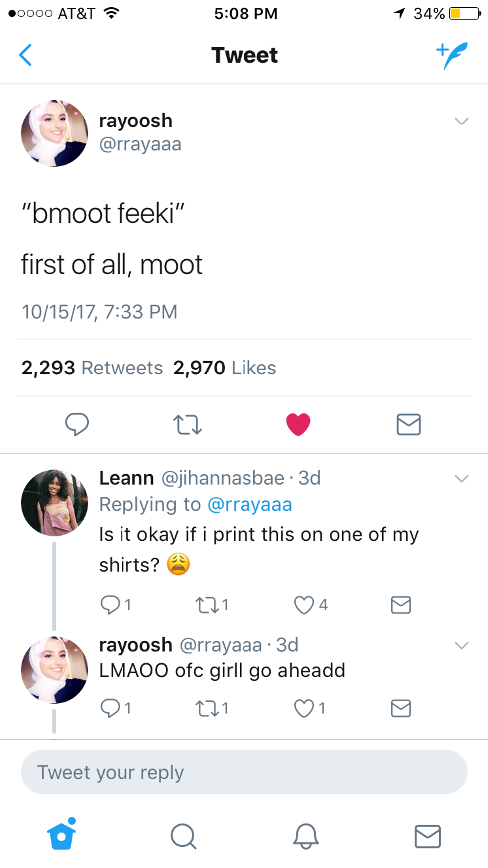
Task: Open the options chevron on the main tweet
Action: click(462, 121)
